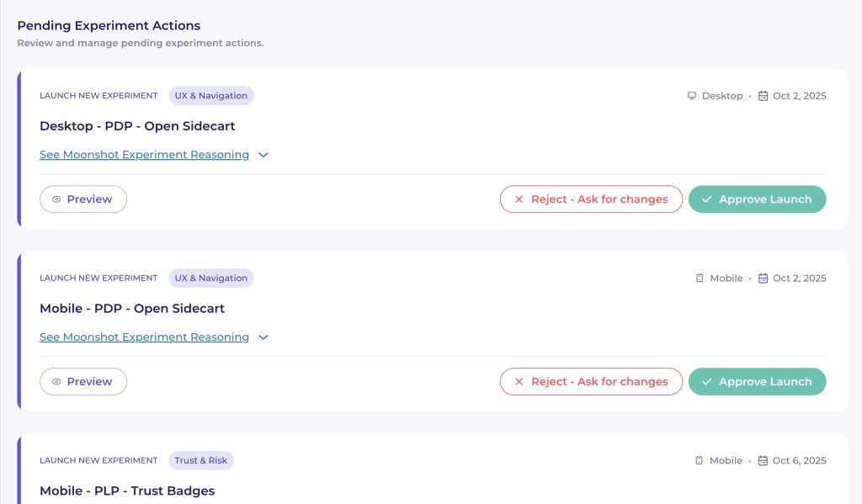Expand reasoning chevron for Desktop PDP Open Sidecart
Image resolution: width=862 pixels, height=504 pixels.
point(263,155)
